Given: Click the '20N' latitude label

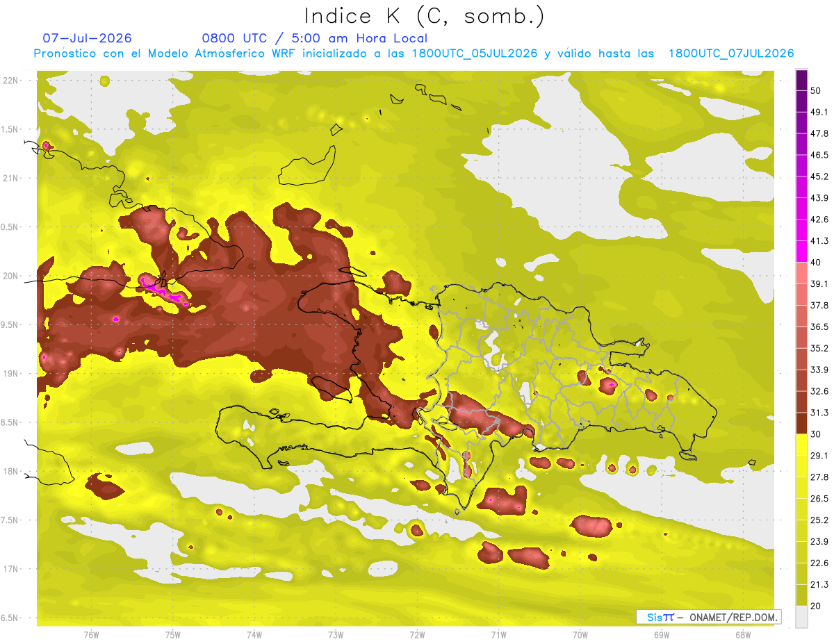Looking at the screenshot, I should point(11,276).
